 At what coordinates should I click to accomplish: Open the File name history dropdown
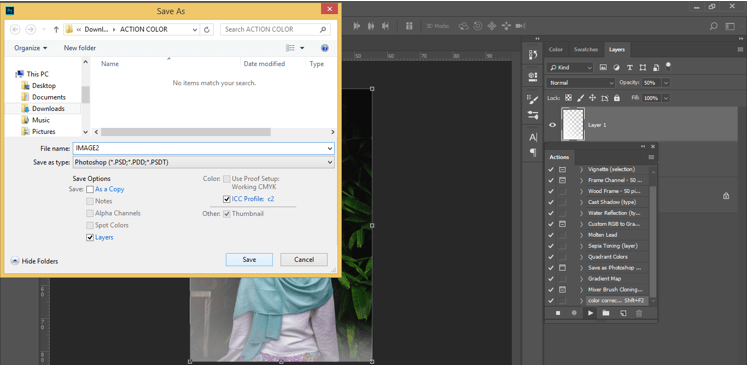pyautogui.click(x=330, y=149)
